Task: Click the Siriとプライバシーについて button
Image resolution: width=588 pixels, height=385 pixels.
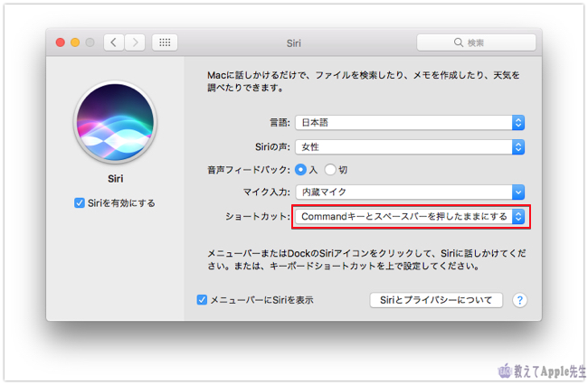Action: pos(436,300)
